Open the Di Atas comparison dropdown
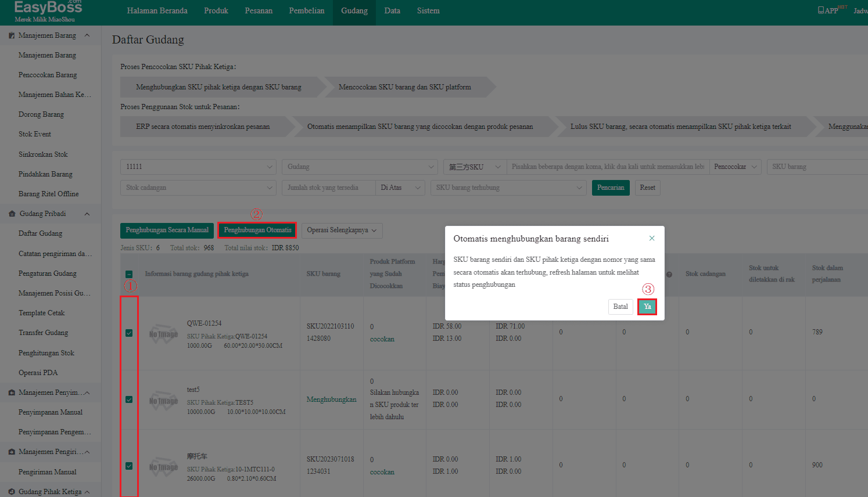Screen dimensions: 868x497 400,188
